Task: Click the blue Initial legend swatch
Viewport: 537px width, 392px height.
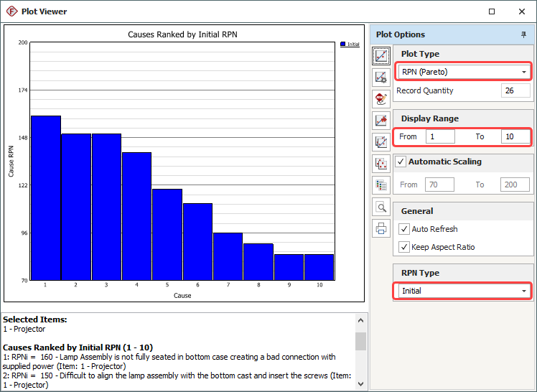Action: (343, 44)
